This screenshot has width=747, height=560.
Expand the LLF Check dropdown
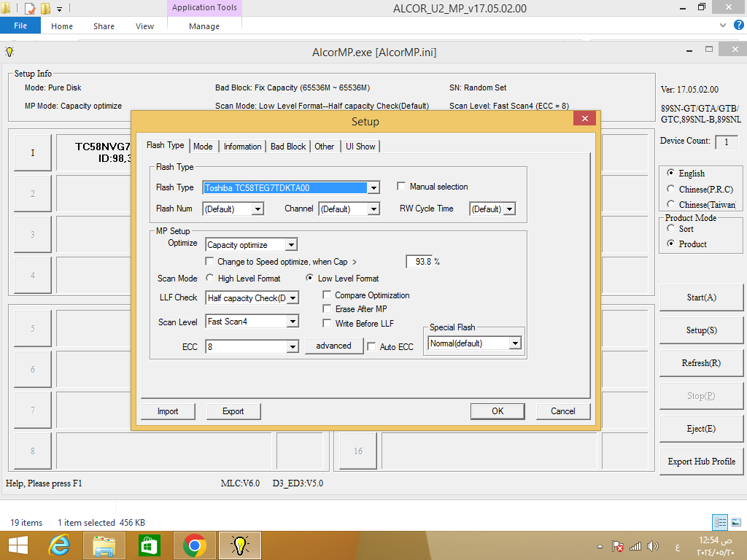click(293, 297)
